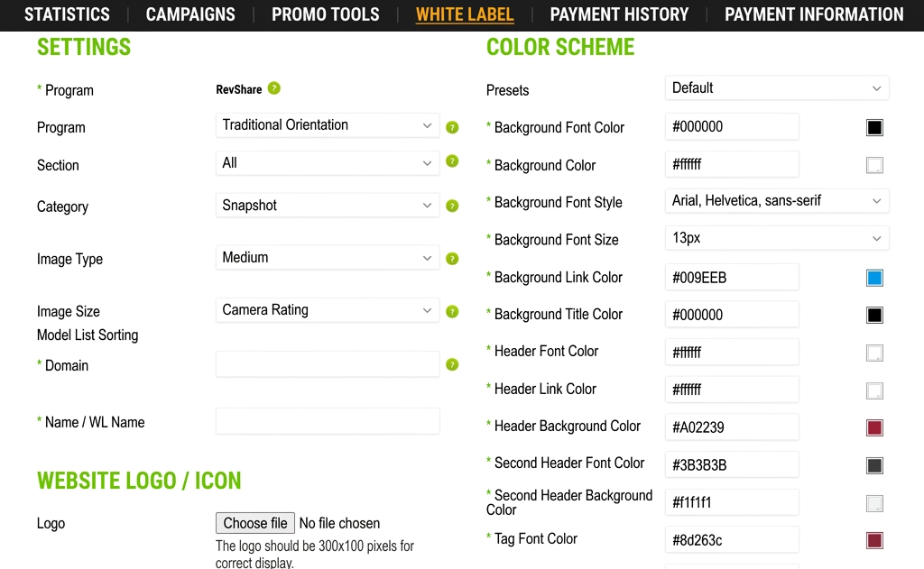
Task: Open the Payment Information tab
Action: tap(814, 14)
